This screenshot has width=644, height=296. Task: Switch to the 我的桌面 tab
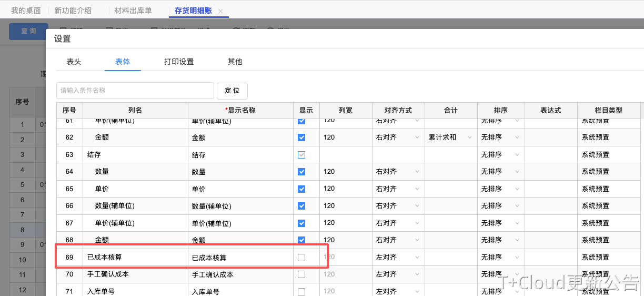coord(26,11)
